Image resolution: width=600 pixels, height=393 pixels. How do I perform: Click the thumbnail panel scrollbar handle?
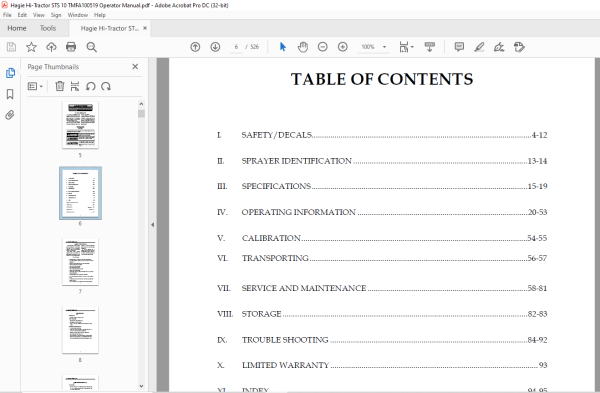(142, 114)
